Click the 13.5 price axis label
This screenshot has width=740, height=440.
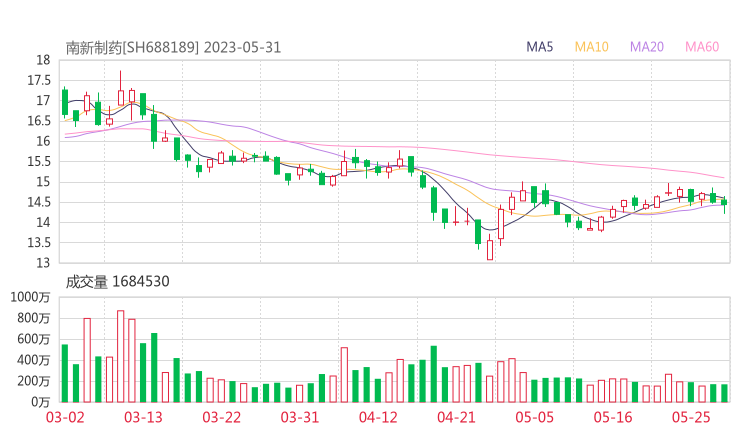[x=39, y=243]
